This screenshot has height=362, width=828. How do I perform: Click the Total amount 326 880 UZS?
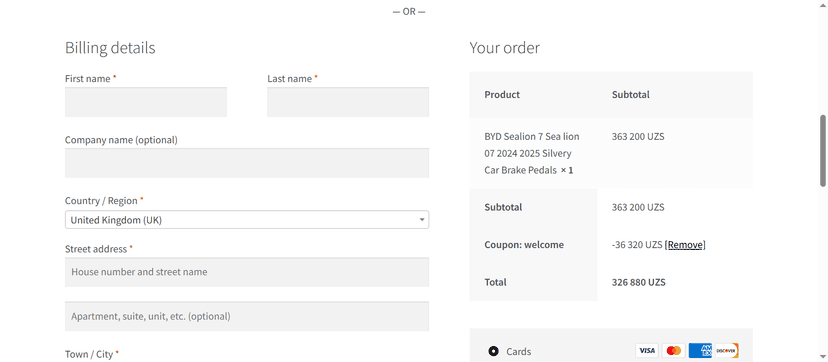[638, 282]
